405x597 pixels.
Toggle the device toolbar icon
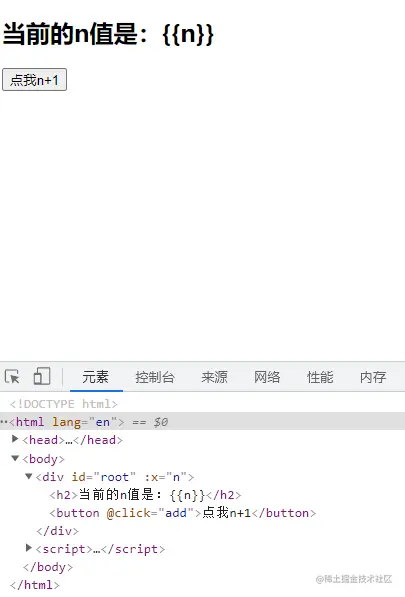coord(42,377)
